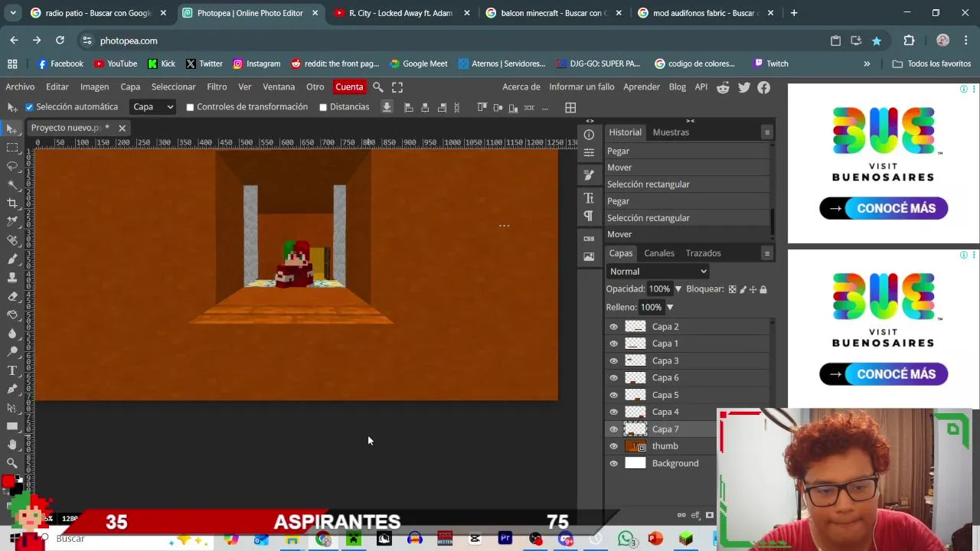Select the Spot Healing Brush tool

(12, 240)
